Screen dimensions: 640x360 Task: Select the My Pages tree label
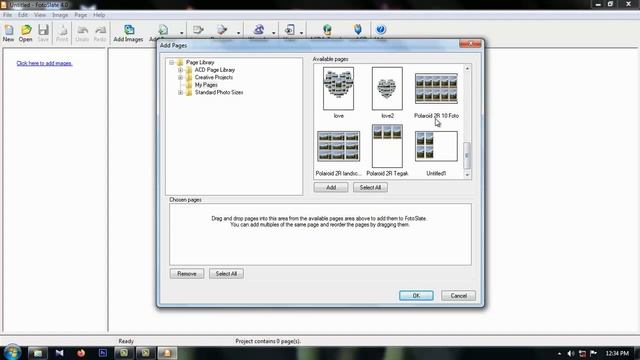206,85
